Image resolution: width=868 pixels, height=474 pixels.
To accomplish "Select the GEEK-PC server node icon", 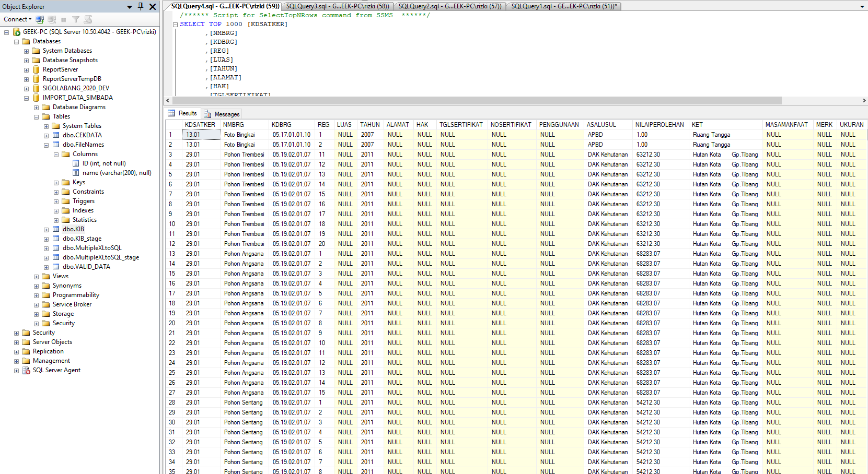I will pyautogui.click(x=17, y=32).
